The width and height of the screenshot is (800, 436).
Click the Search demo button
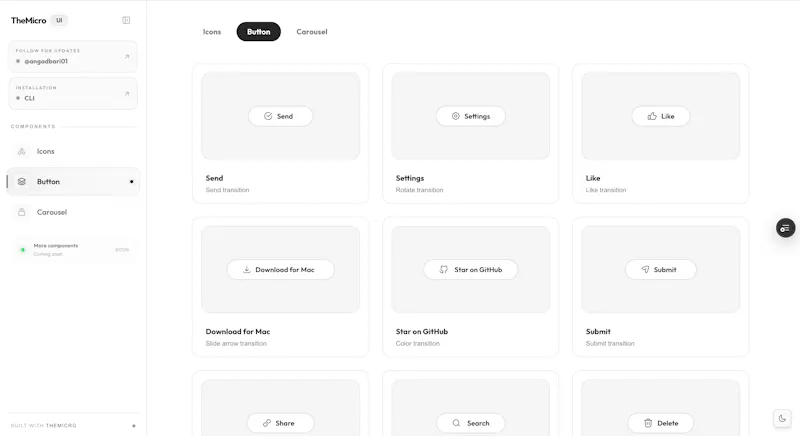point(470,423)
